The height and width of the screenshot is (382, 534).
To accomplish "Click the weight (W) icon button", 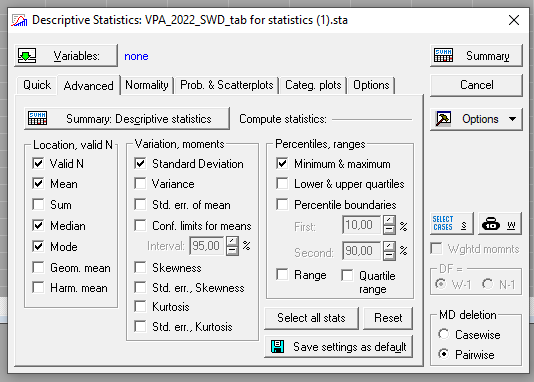I will click(x=500, y=224).
